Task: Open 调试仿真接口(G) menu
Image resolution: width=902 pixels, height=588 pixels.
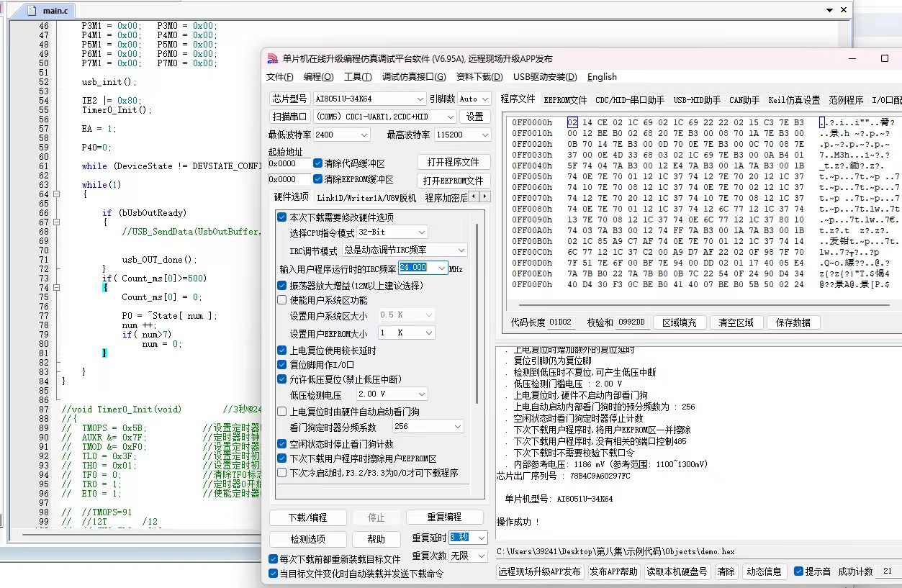Action: [414, 77]
